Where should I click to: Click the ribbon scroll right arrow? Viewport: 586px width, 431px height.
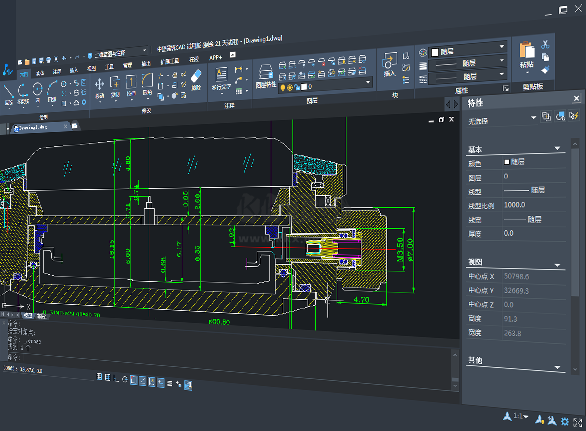pyautogui.click(x=456, y=104)
